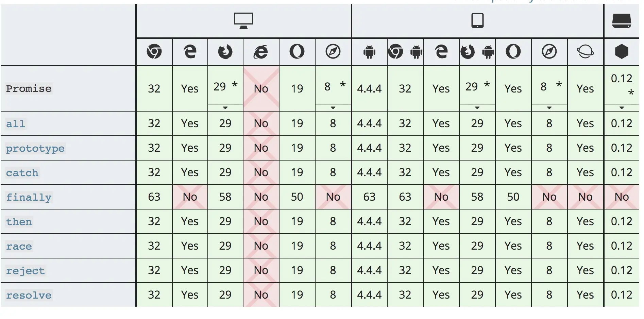Expand Node.js 0.12 Promise notes arrow
The width and height of the screenshot is (644, 319).
point(622,107)
